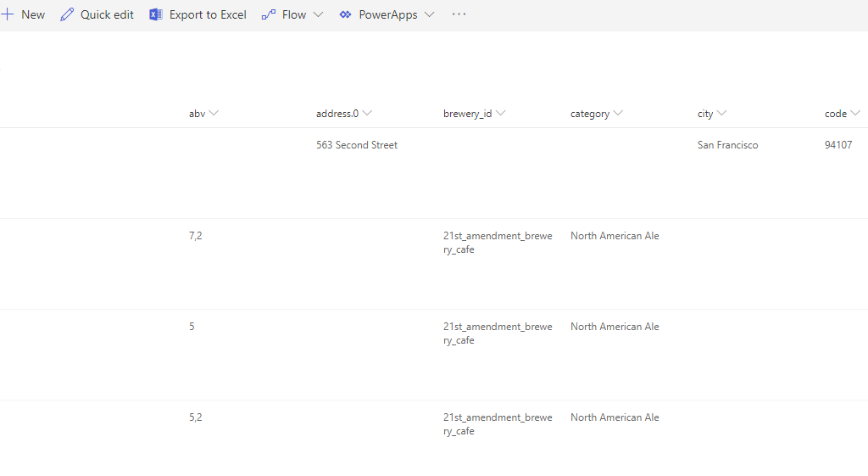Click the Quick edit pencil icon
The height and width of the screenshot is (476, 868).
pyautogui.click(x=67, y=14)
